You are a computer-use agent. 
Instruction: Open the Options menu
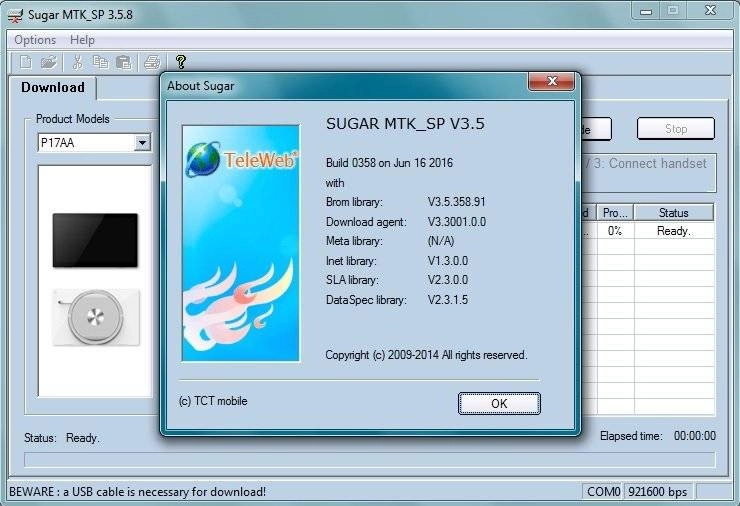pos(35,40)
